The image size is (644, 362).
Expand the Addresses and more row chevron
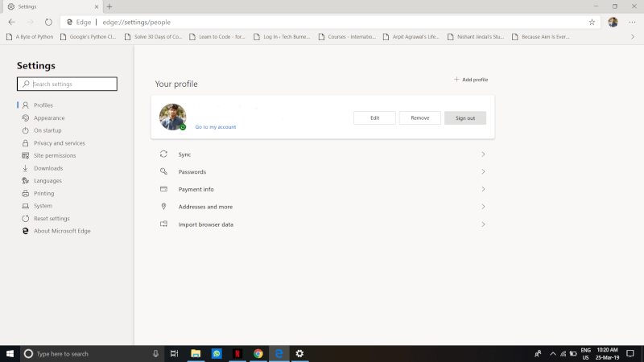click(483, 207)
